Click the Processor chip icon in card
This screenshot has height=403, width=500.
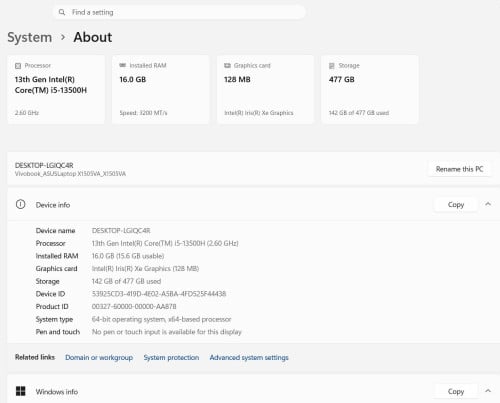tap(18, 66)
